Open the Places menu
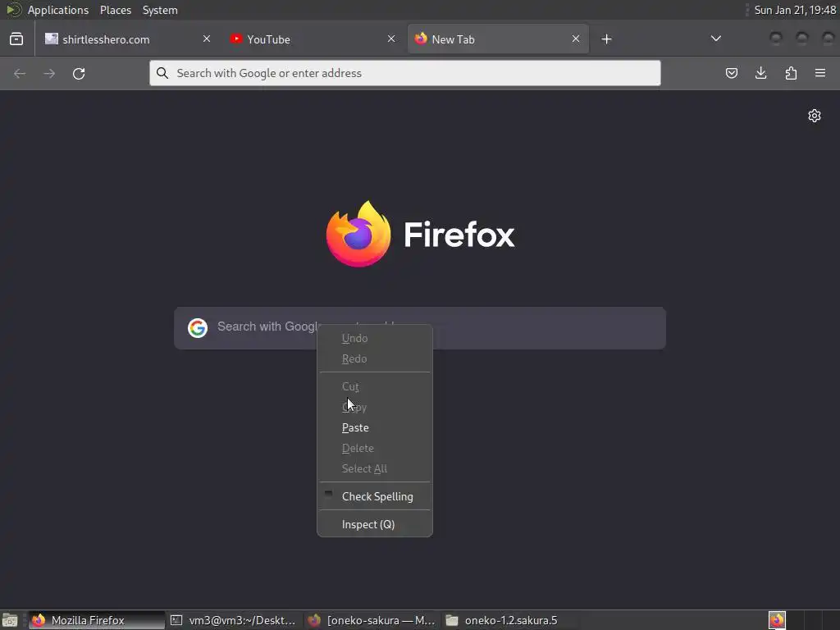The width and height of the screenshot is (840, 630). coord(116,10)
